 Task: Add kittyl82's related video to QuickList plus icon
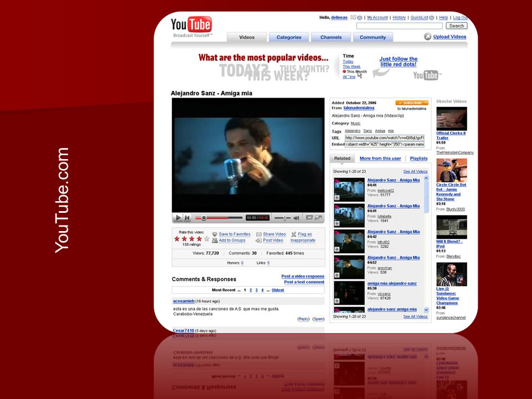pos(337,249)
